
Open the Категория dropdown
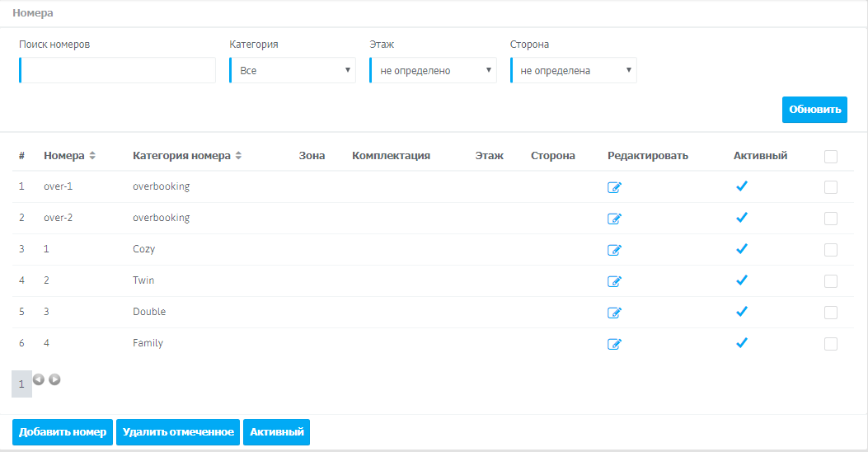point(293,71)
